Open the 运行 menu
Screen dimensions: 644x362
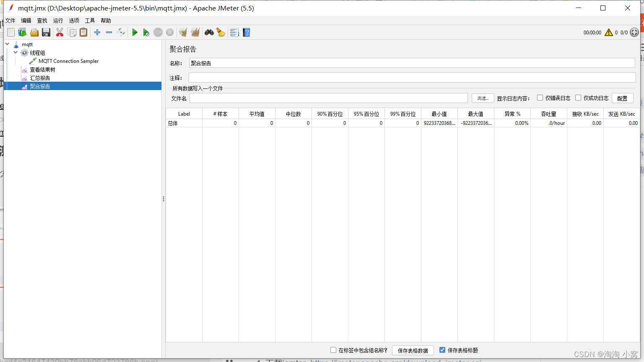point(58,21)
